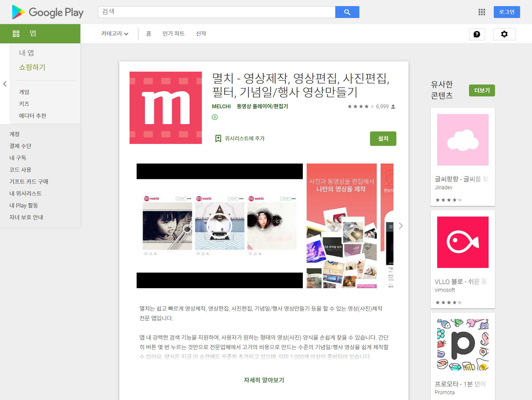Open 게임 category
Screen dimensions: 532x400
coord(24,92)
